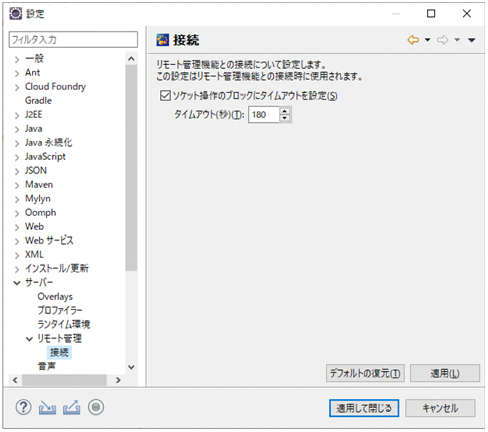
Task: Select 接続 tree item
Action: (59, 352)
